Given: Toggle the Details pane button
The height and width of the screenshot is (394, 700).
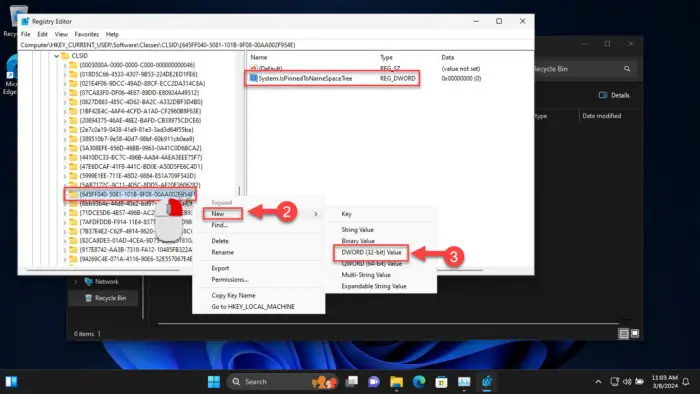Looking at the screenshot, I should point(614,95).
